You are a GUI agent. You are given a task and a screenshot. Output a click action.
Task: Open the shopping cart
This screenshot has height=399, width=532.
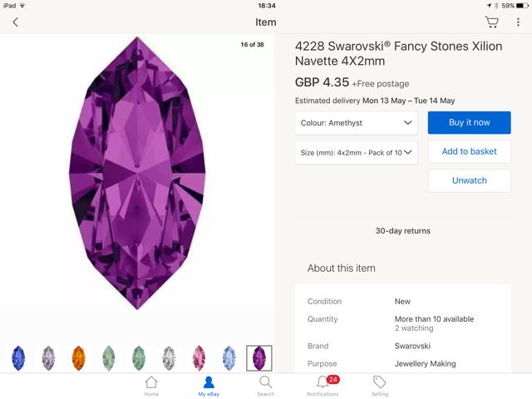[491, 22]
